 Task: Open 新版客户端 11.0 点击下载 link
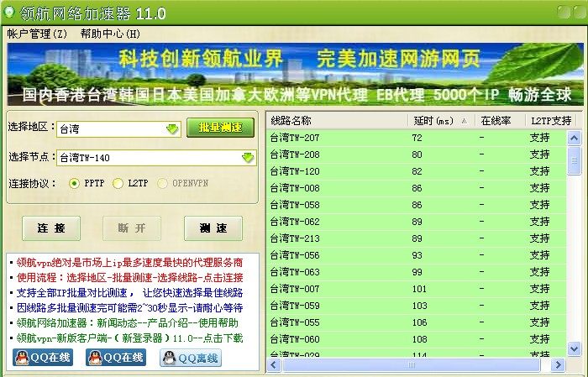pyautogui.click(x=129, y=338)
